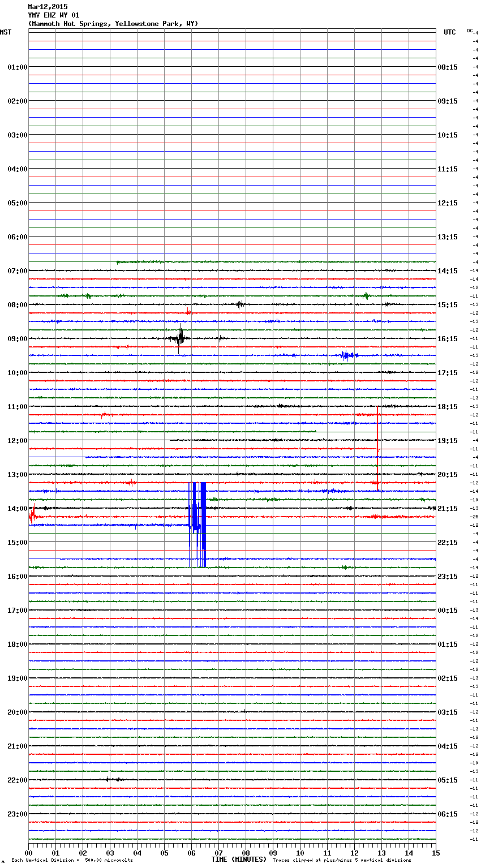Image resolution: width=481 pixels, height=868 pixels.
Task: Select the station code YMV EHZ WY 01
Action: tap(54, 15)
